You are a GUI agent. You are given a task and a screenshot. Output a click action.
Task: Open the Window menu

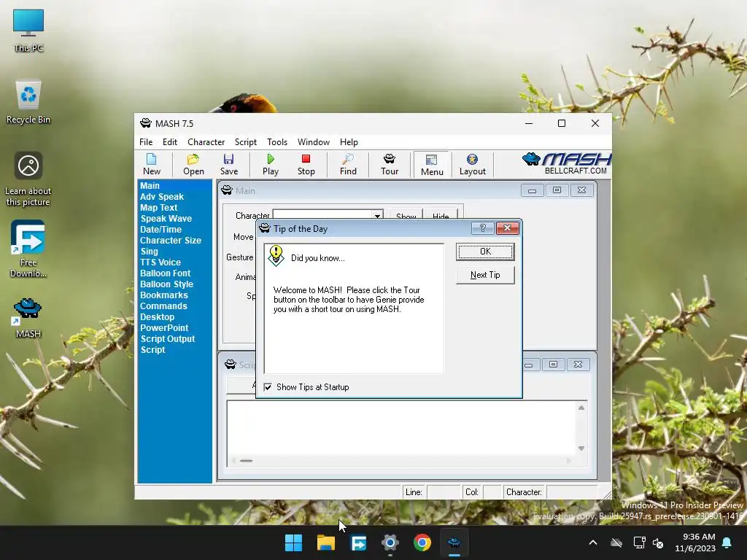point(314,142)
